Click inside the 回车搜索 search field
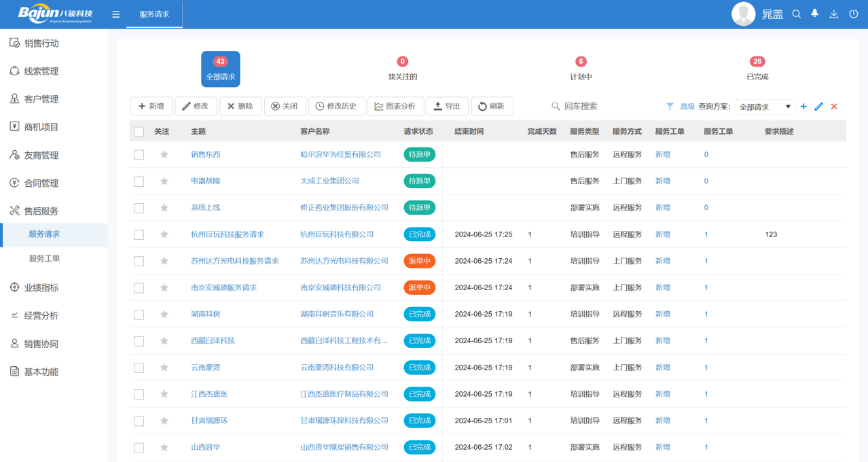 coord(598,107)
